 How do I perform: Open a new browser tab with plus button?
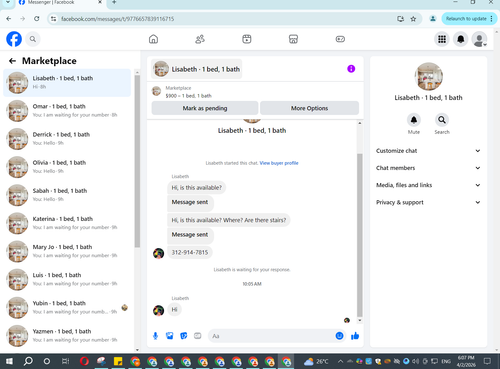pyautogui.click(x=114, y=2)
